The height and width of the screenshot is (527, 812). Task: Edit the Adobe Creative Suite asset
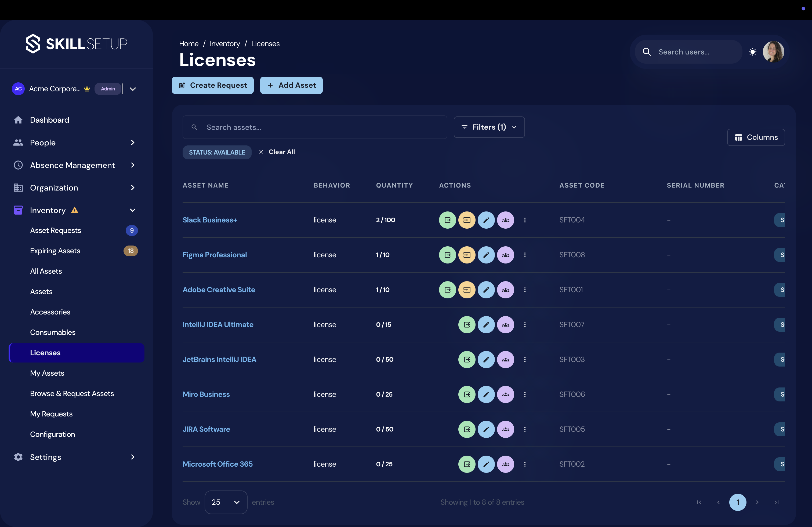[x=487, y=290]
